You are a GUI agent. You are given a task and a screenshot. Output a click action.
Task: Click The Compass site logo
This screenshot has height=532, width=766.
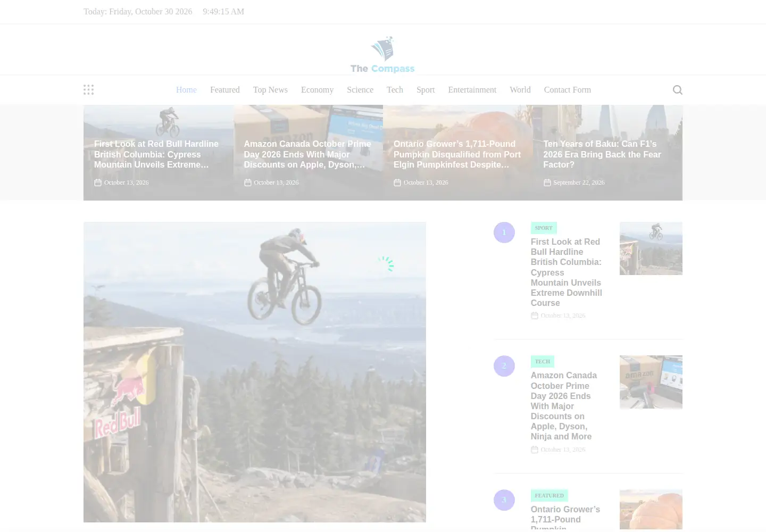click(382, 55)
